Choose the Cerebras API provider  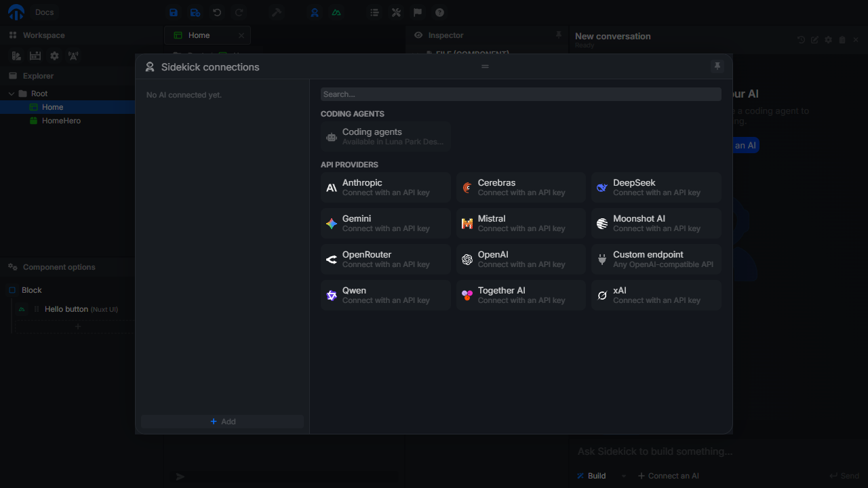(x=521, y=188)
